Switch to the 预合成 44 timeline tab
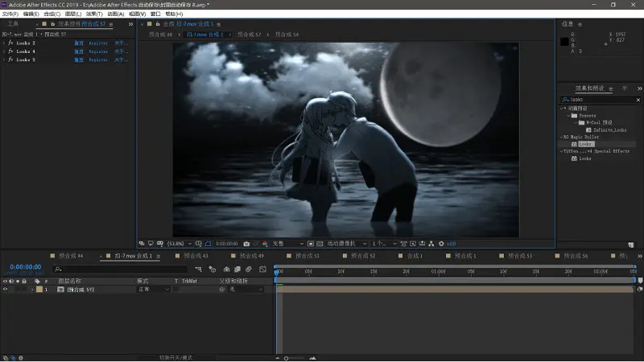The image size is (644, 362). coord(71,256)
